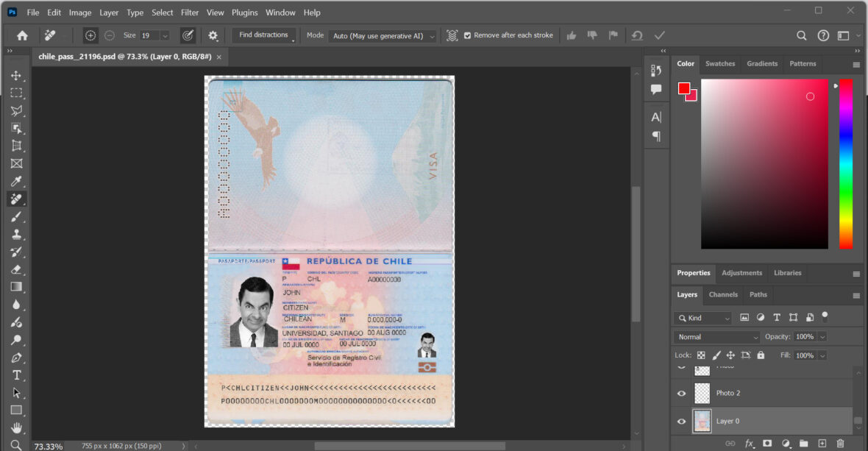Open the Search icon in options bar

point(801,35)
